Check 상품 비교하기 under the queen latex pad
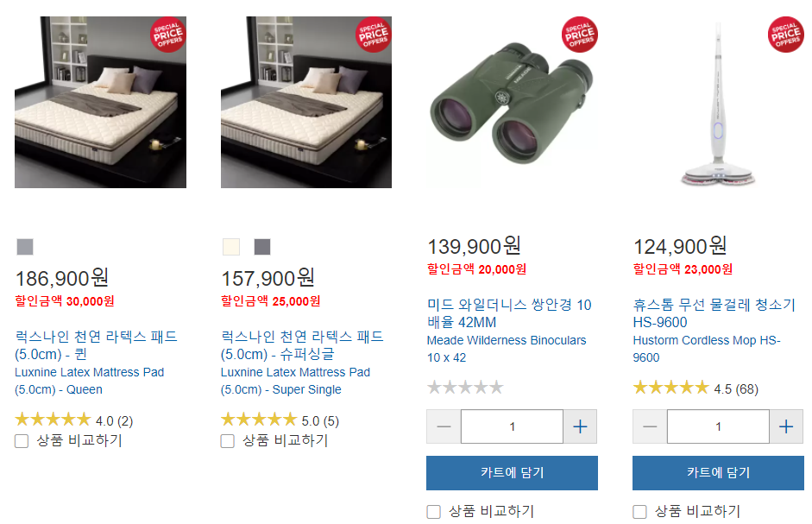Image resolution: width=812 pixels, height=524 pixels. [x=21, y=440]
